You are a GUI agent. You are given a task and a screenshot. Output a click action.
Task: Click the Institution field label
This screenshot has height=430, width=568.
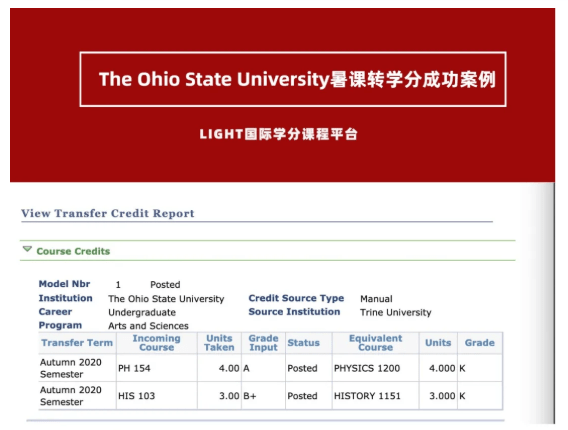point(66,298)
